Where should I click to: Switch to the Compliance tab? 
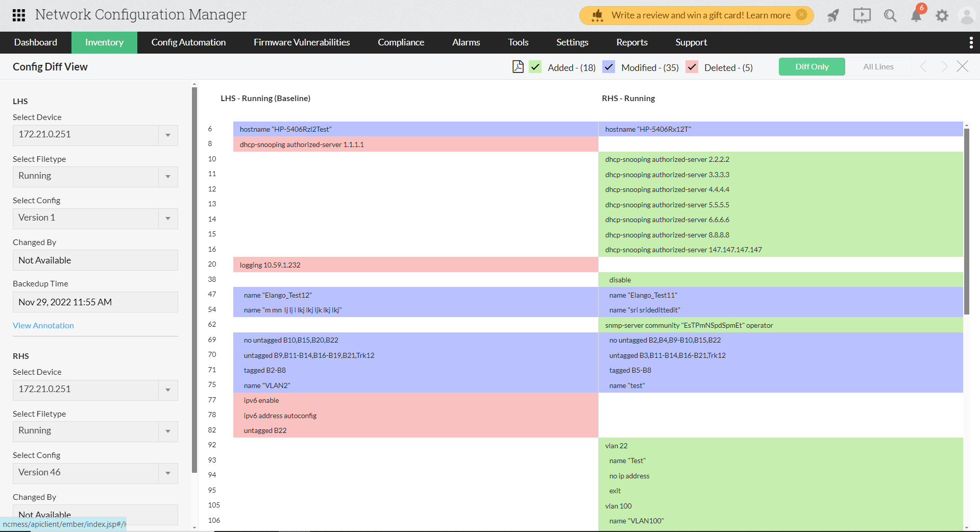401,42
